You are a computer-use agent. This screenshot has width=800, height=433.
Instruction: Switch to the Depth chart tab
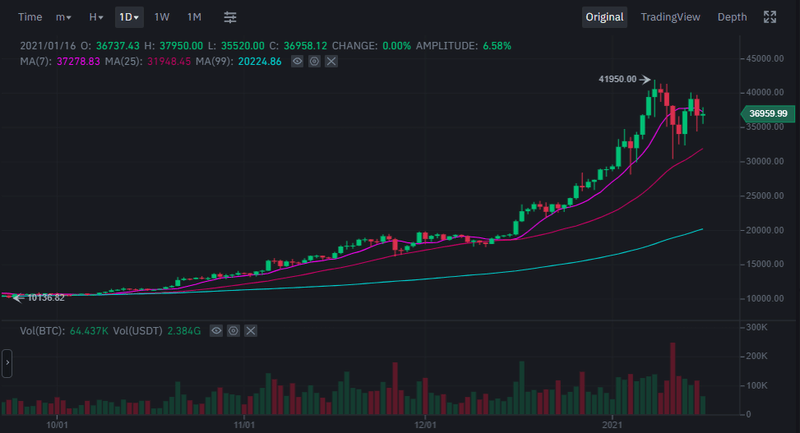point(732,17)
